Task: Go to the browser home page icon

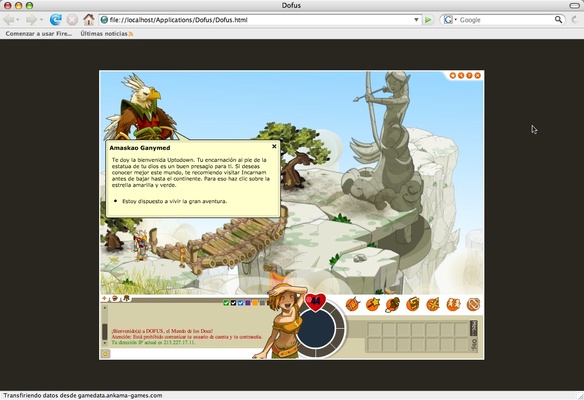Action: coord(89,19)
